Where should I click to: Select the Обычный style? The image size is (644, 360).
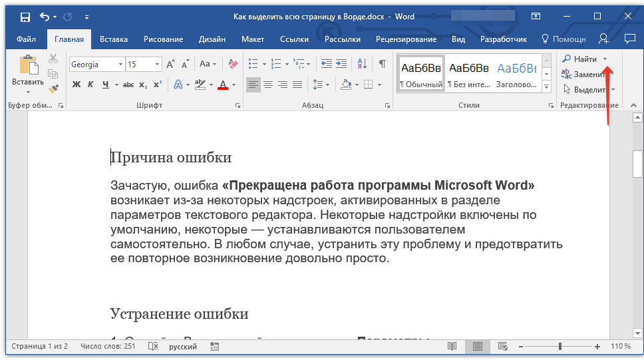420,74
